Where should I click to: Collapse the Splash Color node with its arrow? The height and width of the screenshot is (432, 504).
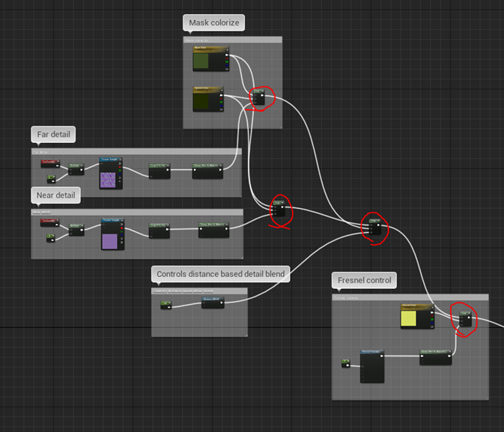[222, 90]
